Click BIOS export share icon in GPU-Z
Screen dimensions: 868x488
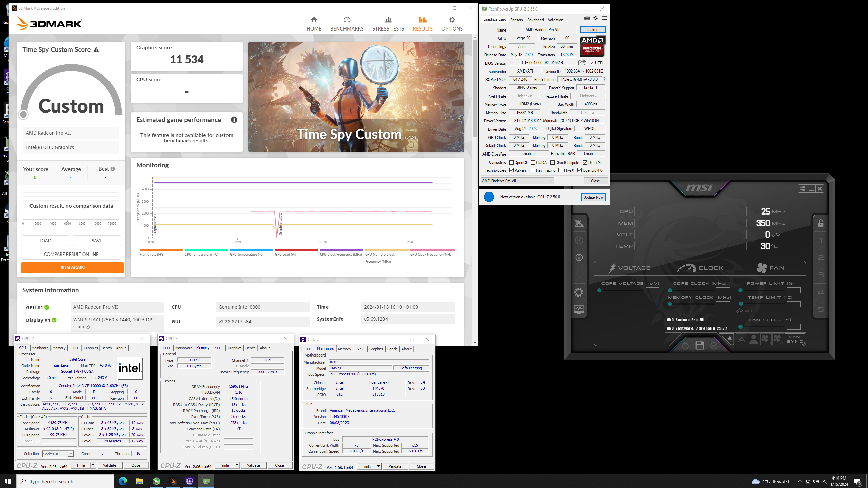tap(582, 63)
